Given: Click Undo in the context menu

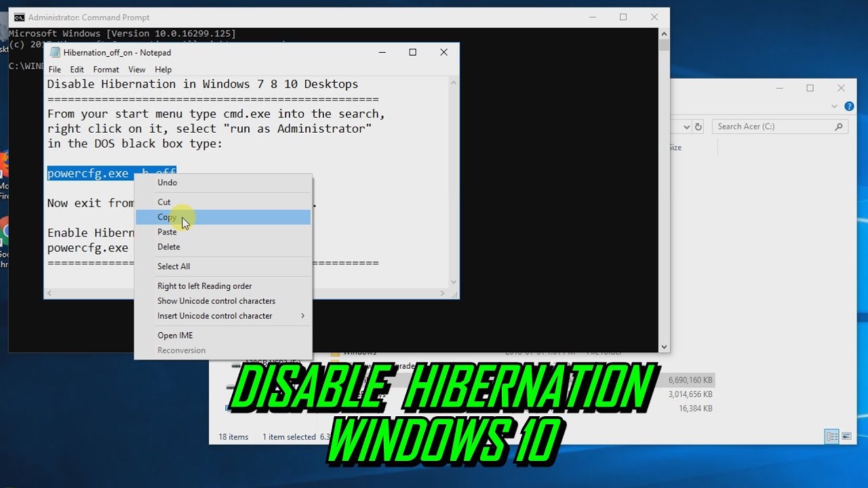Looking at the screenshot, I should (223, 182).
